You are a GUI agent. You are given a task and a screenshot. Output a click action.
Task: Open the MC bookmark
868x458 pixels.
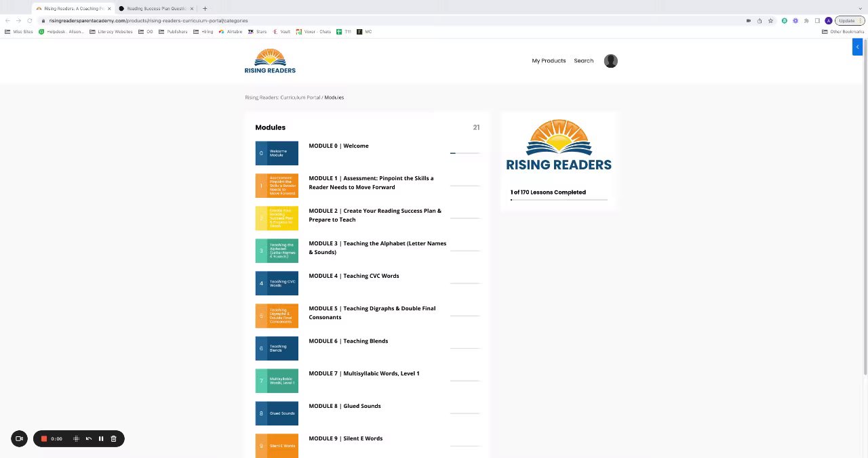(x=365, y=32)
